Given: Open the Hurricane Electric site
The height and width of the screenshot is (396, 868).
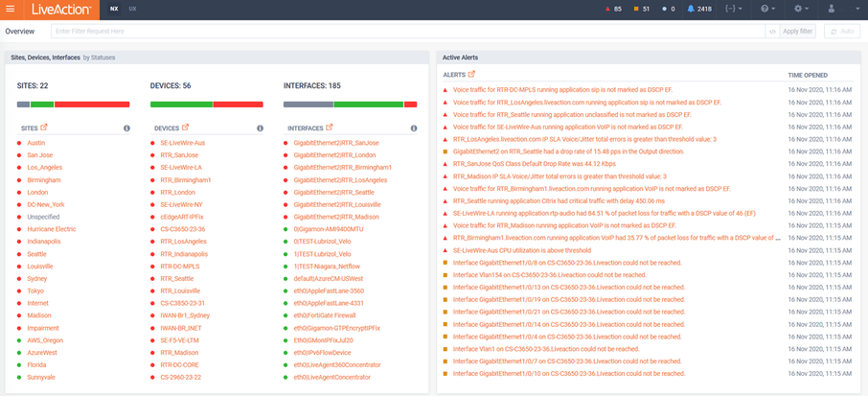Looking at the screenshot, I should click(52, 229).
